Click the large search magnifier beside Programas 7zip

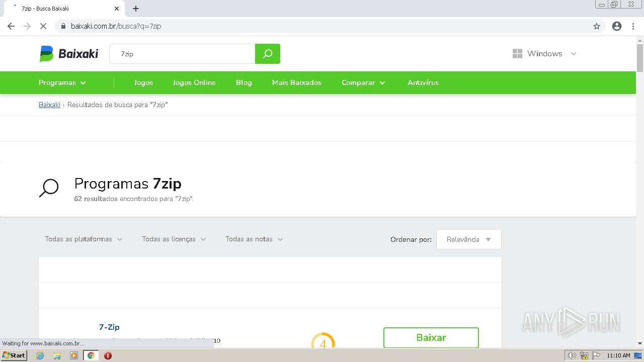pos(49,189)
